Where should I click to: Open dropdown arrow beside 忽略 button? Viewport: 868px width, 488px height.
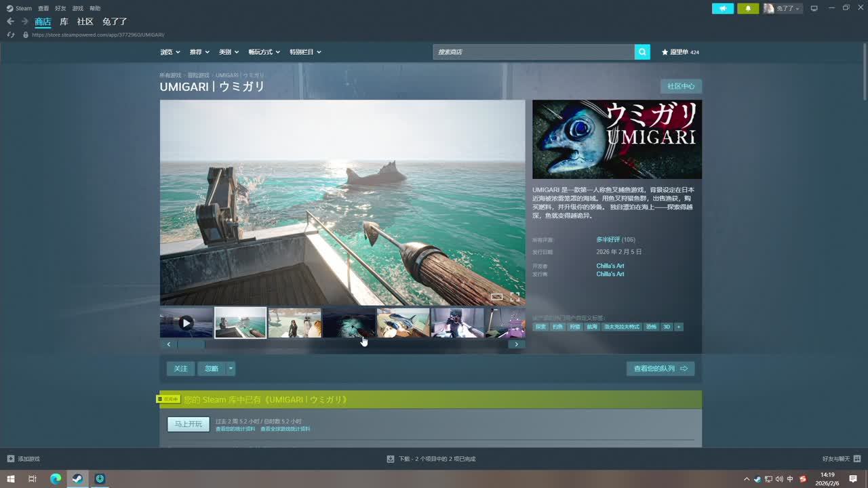(231, 369)
